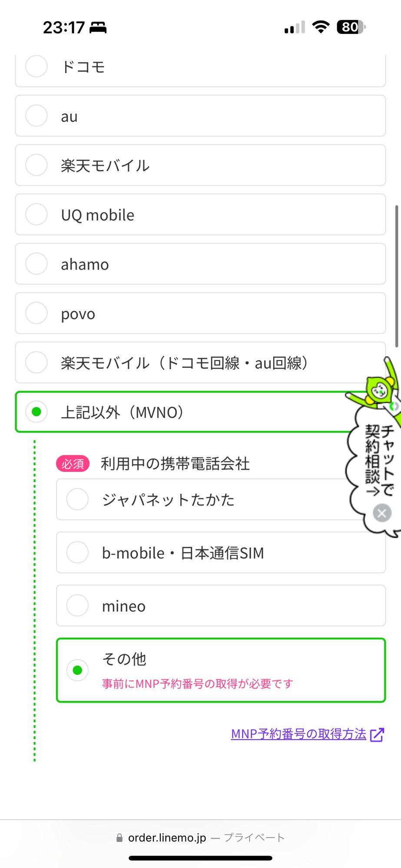
Task: Tap the order.linemo.jp address bar
Action: (x=167, y=838)
